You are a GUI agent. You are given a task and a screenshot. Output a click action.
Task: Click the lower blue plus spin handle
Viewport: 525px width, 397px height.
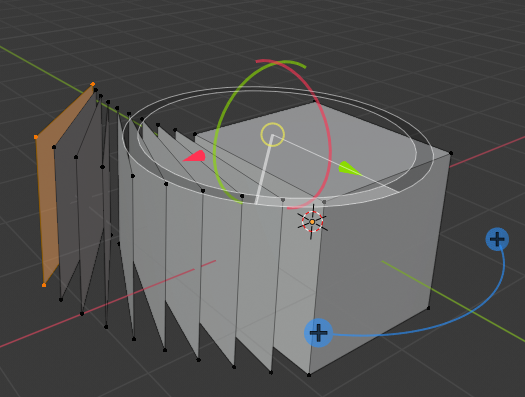(318, 333)
